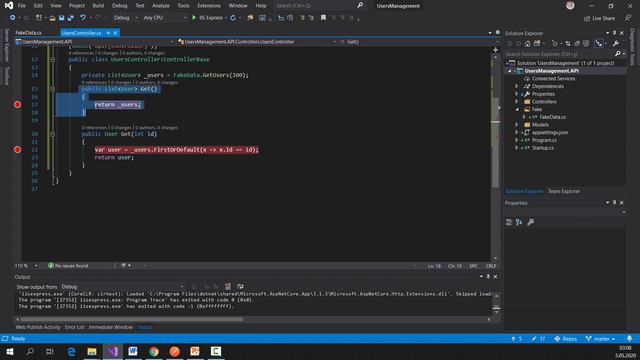
Task: Toggle Word Wrap icon in Output panel
Action: pos(240,287)
